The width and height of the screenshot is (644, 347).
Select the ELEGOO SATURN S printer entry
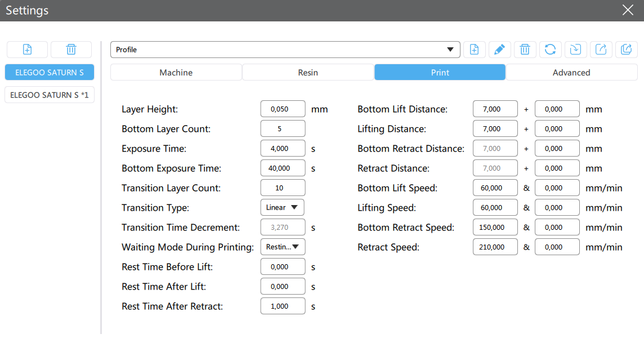pos(50,73)
